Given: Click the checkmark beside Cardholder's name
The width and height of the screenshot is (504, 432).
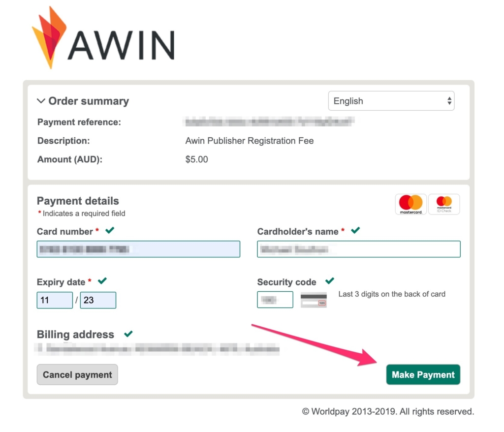Looking at the screenshot, I should [x=355, y=230].
